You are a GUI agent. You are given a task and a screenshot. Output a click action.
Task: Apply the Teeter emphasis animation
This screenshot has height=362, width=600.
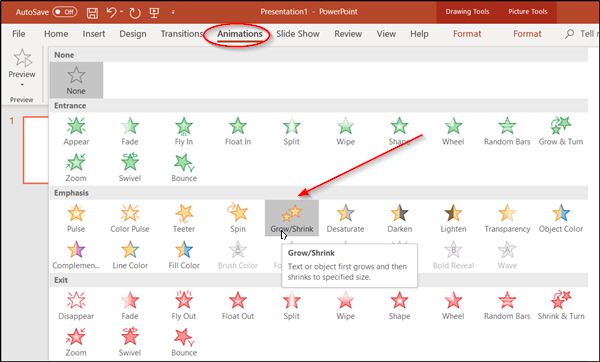(x=184, y=218)
